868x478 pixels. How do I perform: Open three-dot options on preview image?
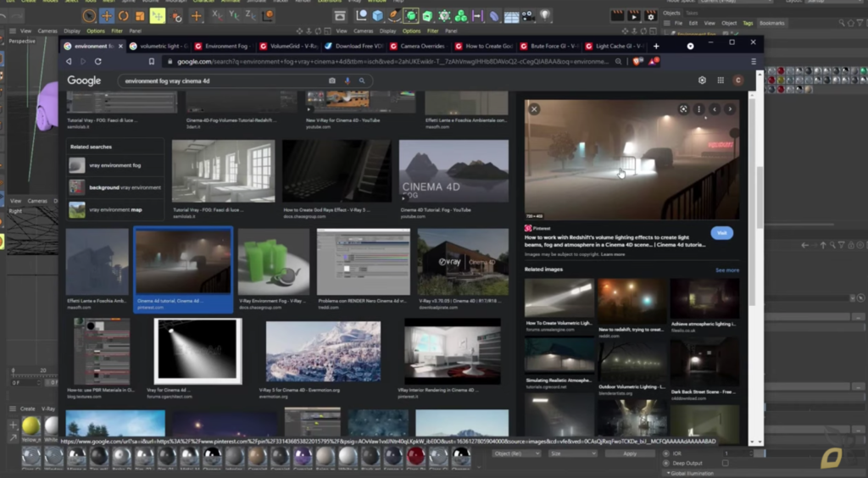pyautogui.click(x=698, y=109)
